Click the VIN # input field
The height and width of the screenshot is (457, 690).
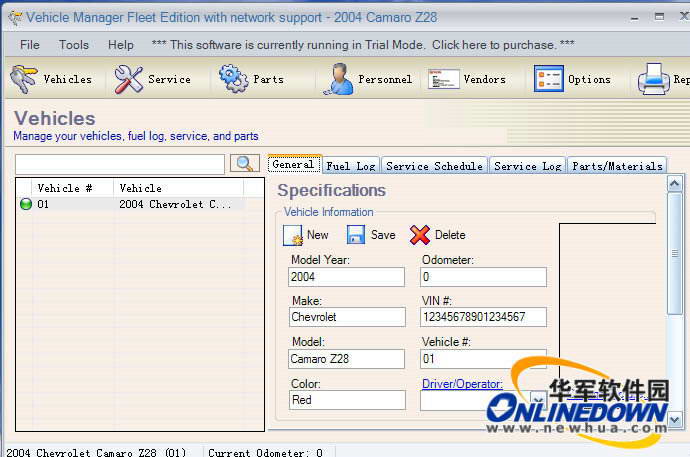(483, 317)
